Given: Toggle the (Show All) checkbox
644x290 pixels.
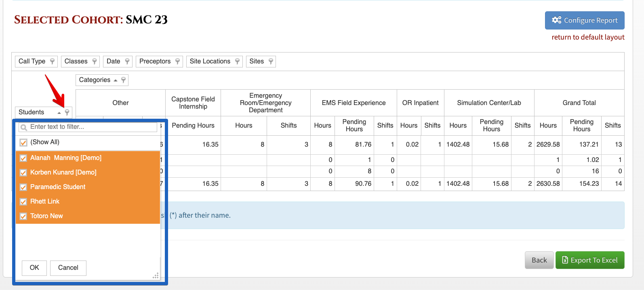Looking at the screenshot, I should (x=23, y=143).
